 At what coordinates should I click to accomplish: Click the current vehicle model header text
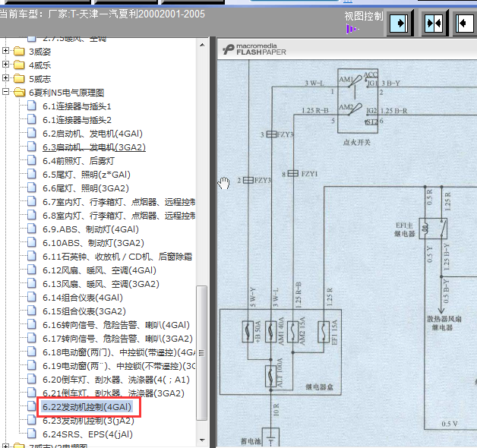click(103, 14)
